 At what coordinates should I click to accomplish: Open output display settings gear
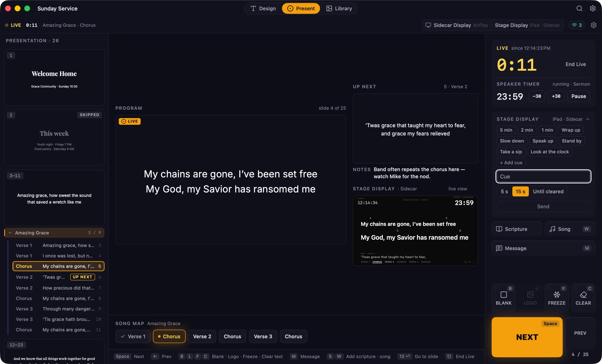click(593, 25)
